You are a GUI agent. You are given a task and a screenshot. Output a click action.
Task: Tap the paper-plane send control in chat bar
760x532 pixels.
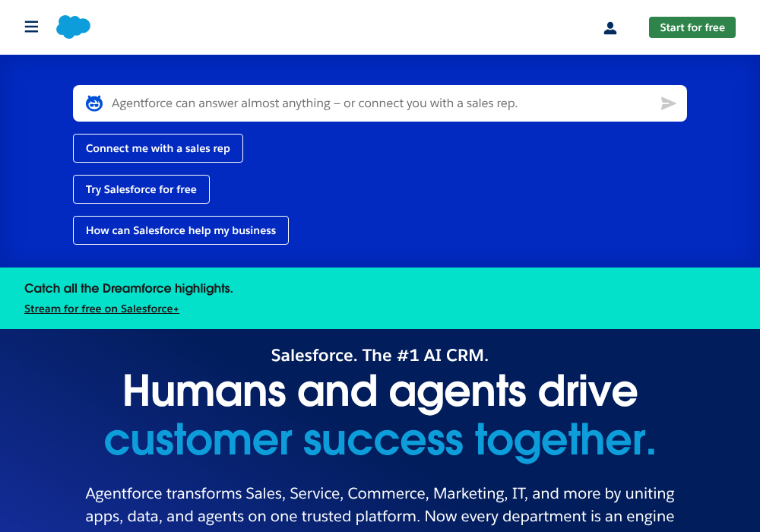point(668,103)
